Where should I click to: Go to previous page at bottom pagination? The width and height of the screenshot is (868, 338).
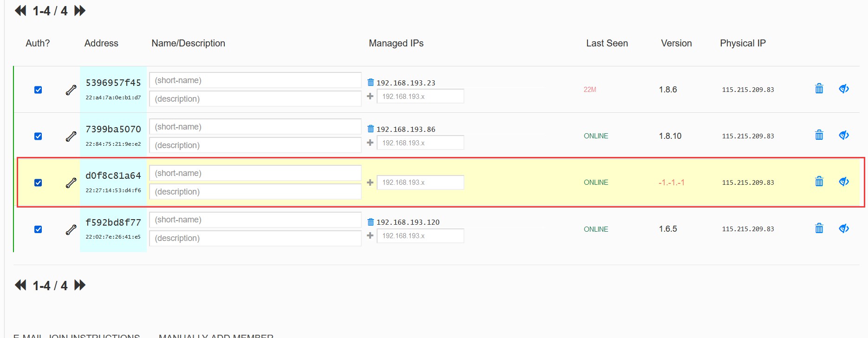point(20,285)
